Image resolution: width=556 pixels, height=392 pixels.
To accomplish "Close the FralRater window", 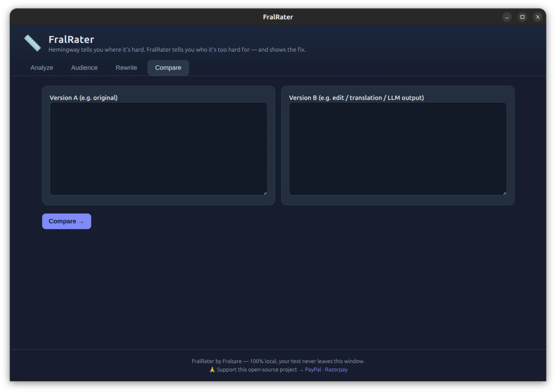I will coord(538,17).
